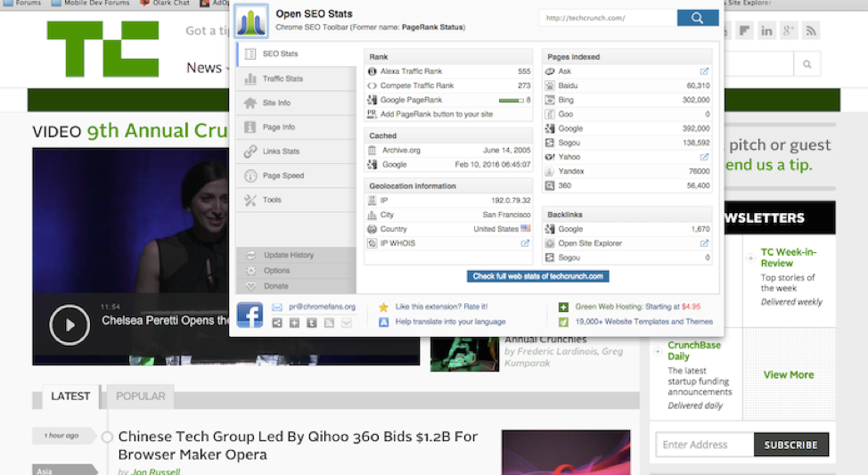Click the blue search magnifier button

coord(698,18)
